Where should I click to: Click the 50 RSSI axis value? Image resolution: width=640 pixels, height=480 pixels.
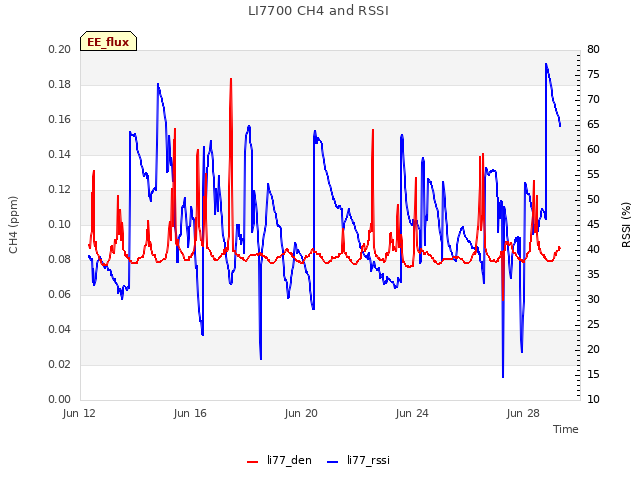593,200
